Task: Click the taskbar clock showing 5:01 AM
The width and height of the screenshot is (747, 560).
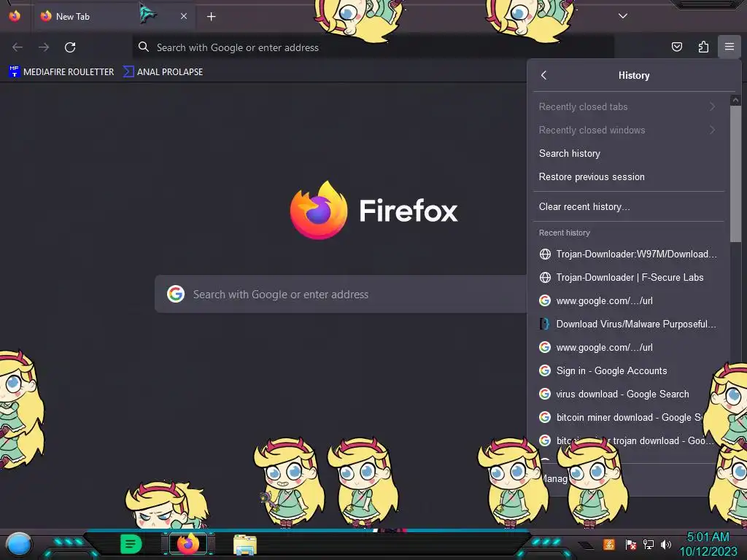Action: [x=708, y=544]
